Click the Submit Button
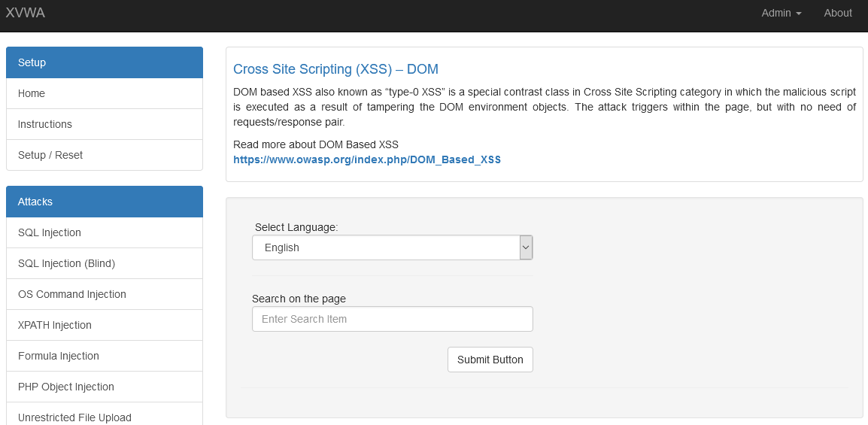868x425 pixels. 490,360
